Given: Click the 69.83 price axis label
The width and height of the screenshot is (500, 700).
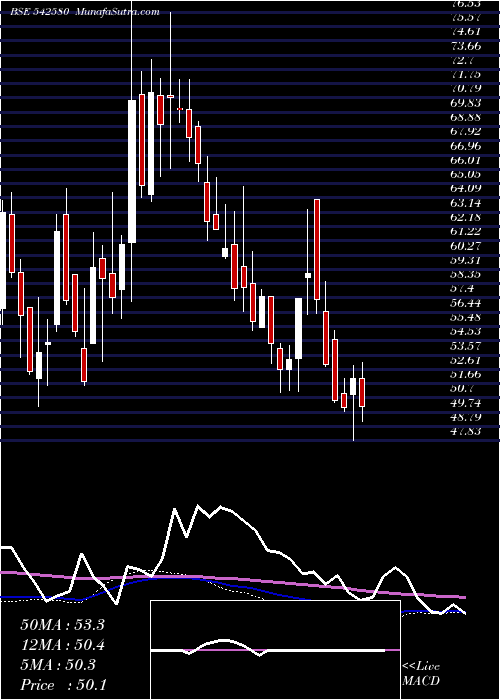Looking at the screenshot, I should 467,103.
